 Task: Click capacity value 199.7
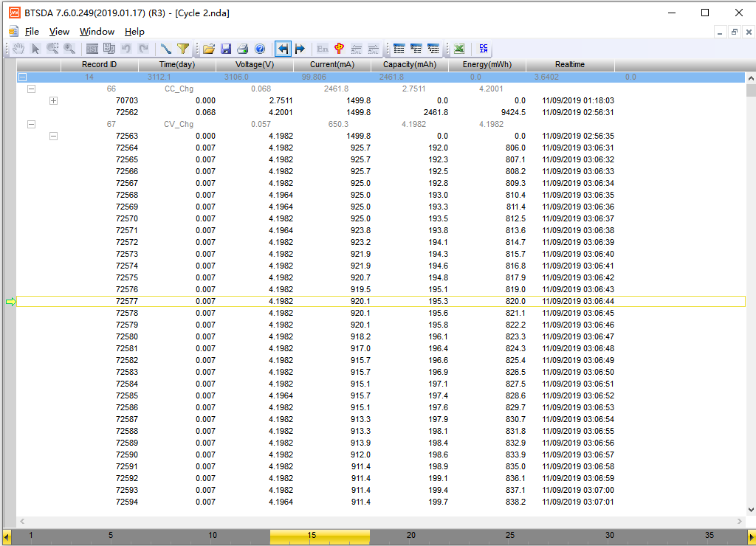coord(439,502)
